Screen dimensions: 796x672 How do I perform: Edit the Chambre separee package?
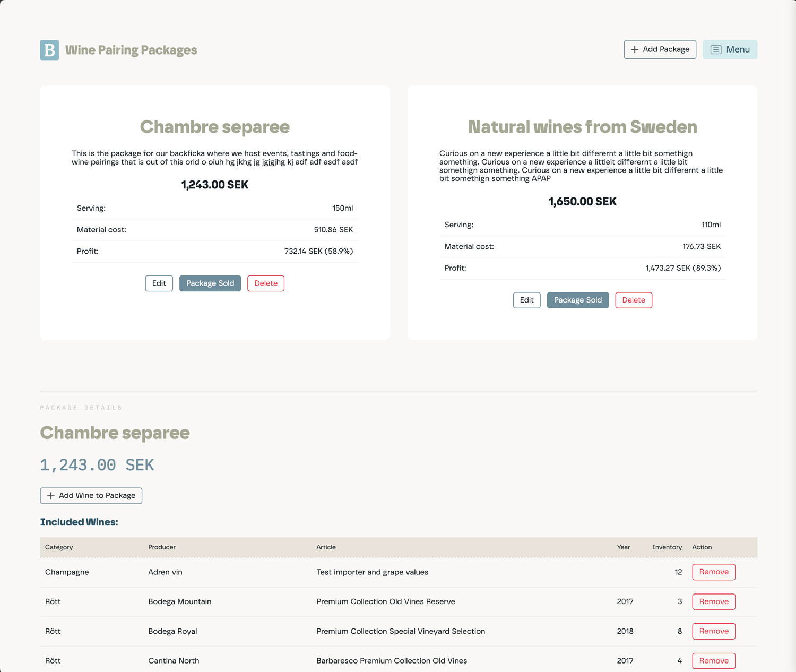coord(159,283)
